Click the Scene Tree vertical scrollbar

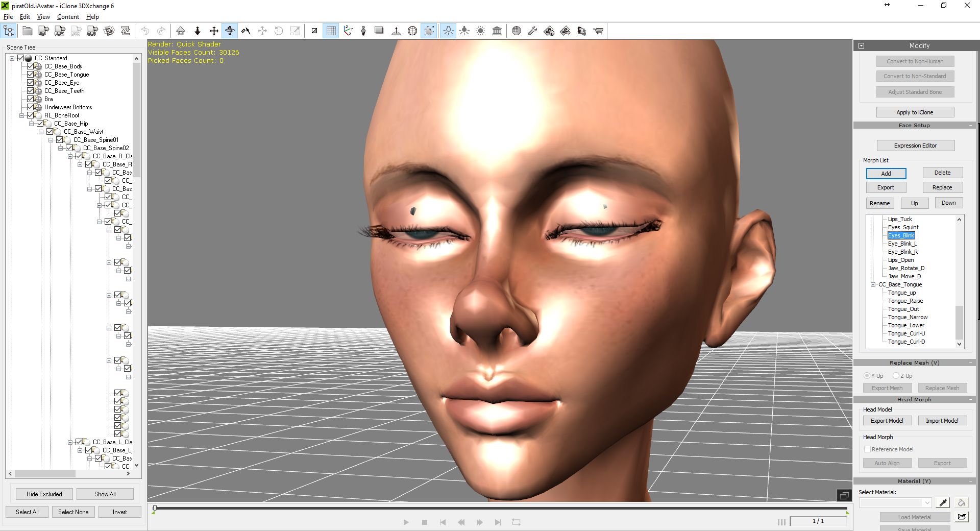pos(136,120)
